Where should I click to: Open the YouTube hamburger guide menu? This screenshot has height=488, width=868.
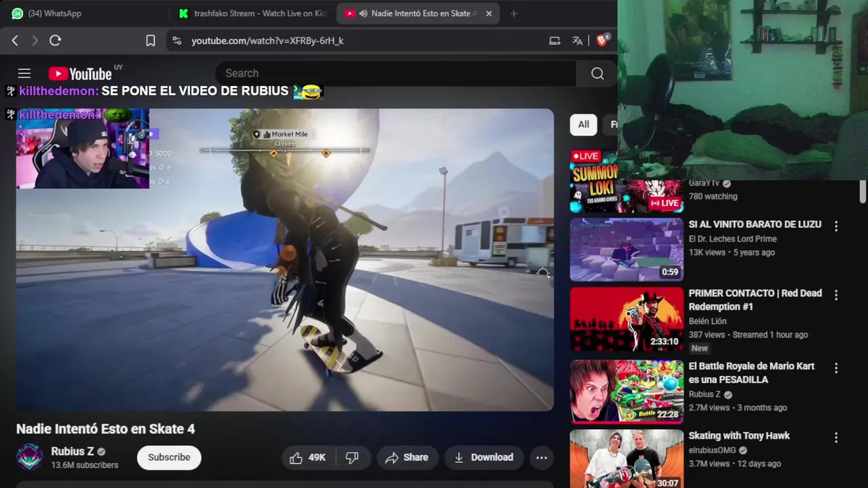coord(24,73)
